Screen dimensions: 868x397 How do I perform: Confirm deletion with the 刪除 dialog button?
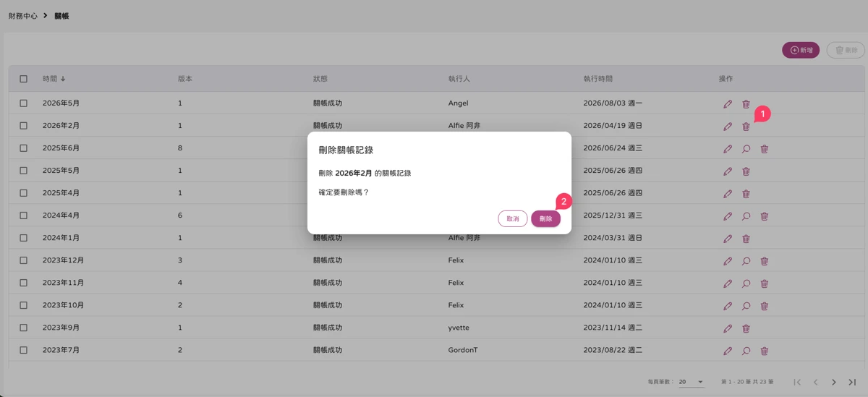click(x=545, y=218)
